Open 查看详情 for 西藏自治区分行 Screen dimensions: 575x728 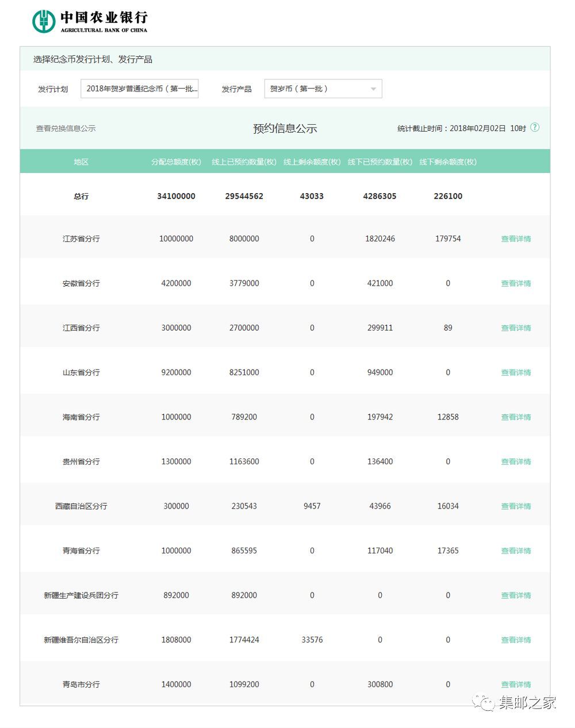tap(516, 506)
